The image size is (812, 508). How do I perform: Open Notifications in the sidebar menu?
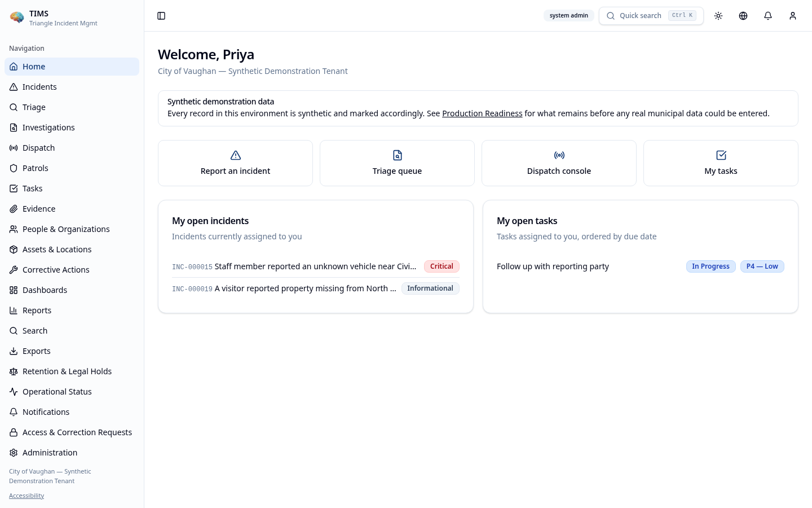click(x=72, y=412)
